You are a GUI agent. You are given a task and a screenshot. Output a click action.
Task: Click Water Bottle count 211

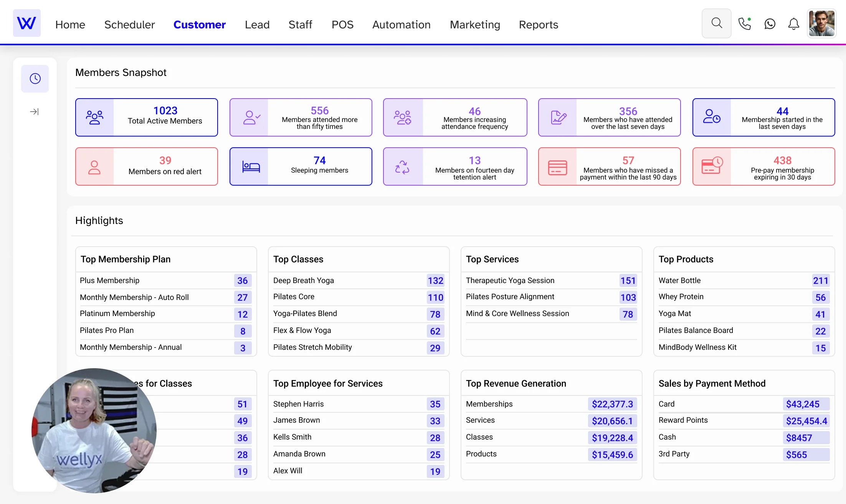click(x=820, y=280)
